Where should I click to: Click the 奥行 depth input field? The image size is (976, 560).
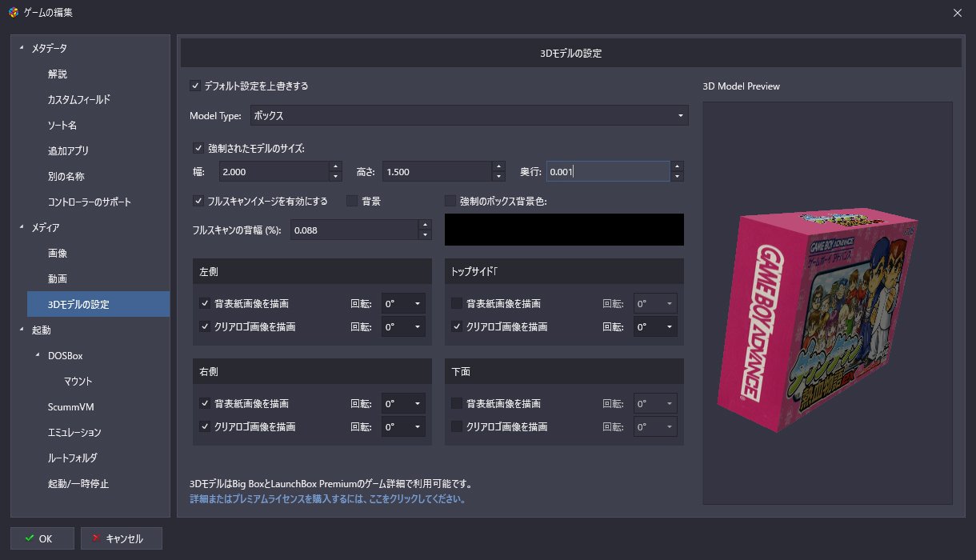coord(608,171)
